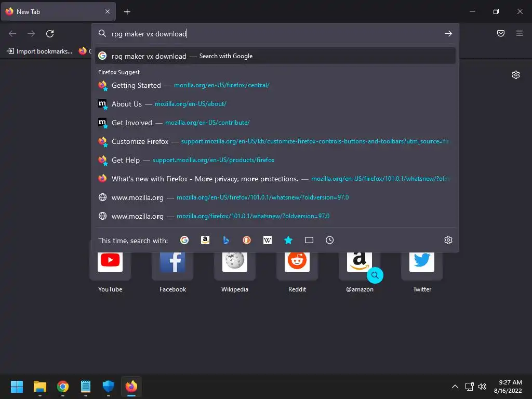
Task: Open Save to Pocket button
Action: coord(501,33)
